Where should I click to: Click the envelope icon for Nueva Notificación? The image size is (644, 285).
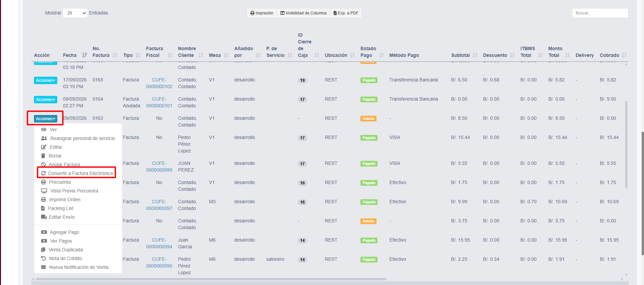(43, 267)
